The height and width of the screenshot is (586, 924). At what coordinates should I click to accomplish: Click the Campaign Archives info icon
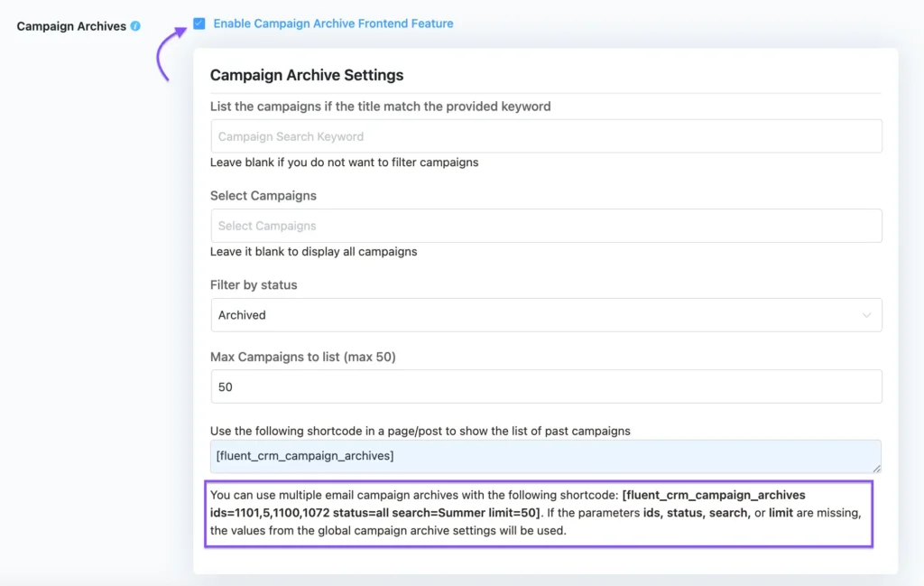(x=135, y=26)
